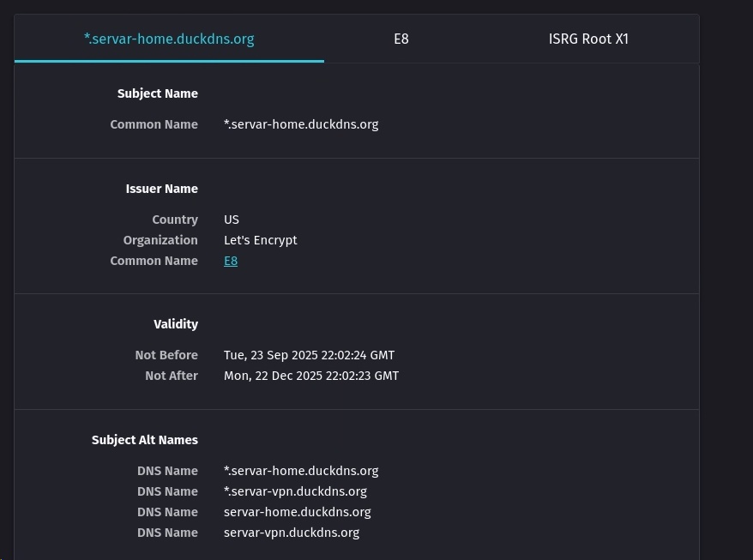Click the *.servar-home.duckdns.org DNS name entry
This screenshot has height=560, width=753.
pyautogui.click(x=301, y=471)
